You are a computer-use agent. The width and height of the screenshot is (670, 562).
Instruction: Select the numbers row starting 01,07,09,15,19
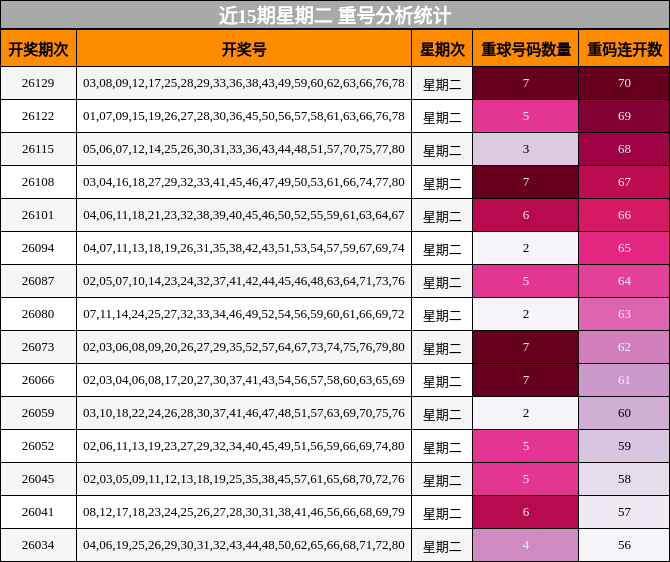tap(244, 116)
